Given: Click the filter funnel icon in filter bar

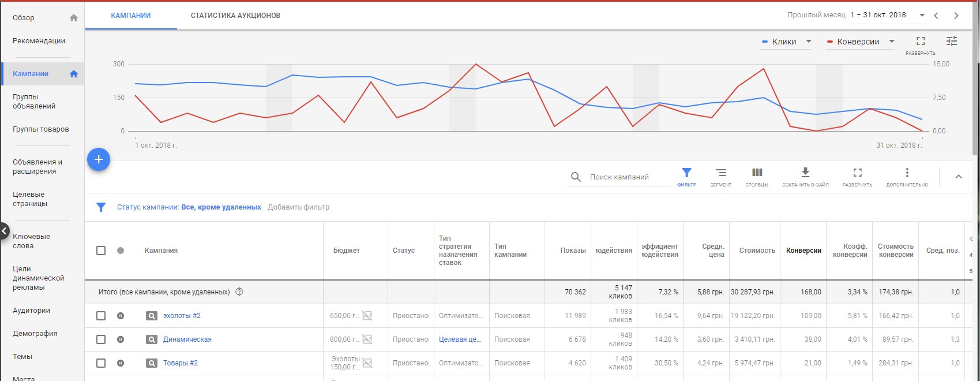Looking at the screenshot, I should (x=101, y=207).
